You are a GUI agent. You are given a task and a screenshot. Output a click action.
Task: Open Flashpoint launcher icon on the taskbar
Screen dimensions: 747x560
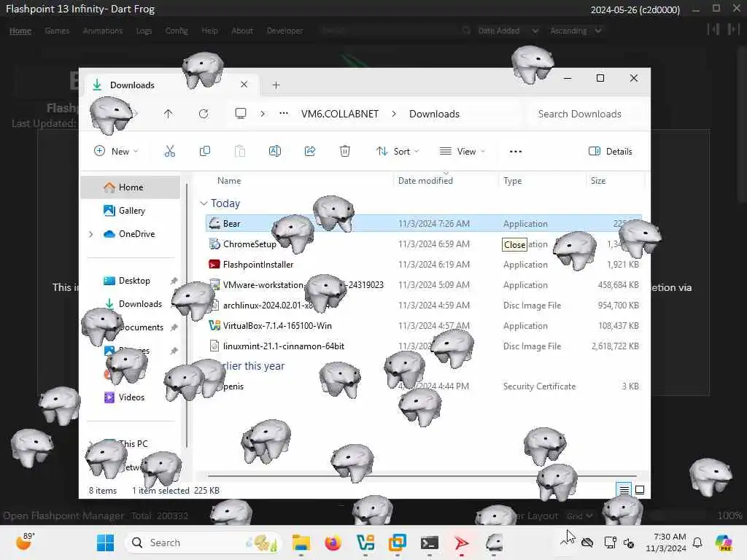(x=461, y=542)
